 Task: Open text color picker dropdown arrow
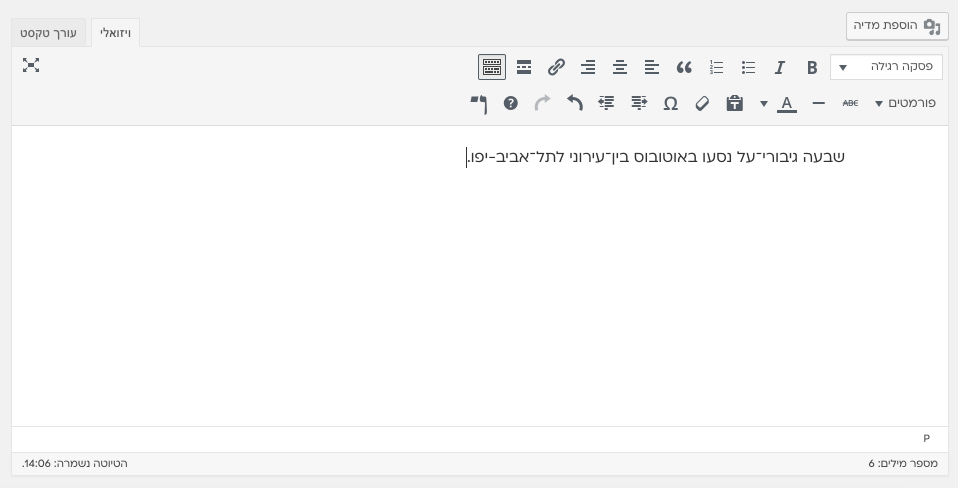tap(764, 103)
